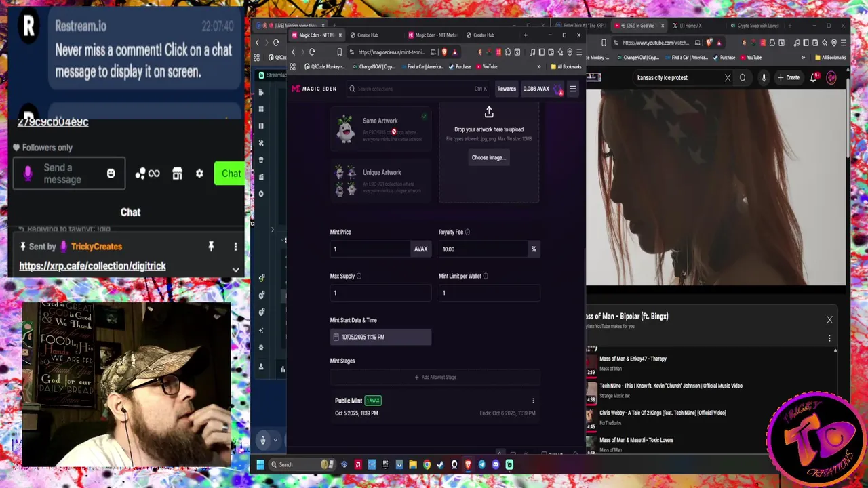868x488 pixels.
Task: Click the Royalty Fee input field
Action: click(483, 249)
